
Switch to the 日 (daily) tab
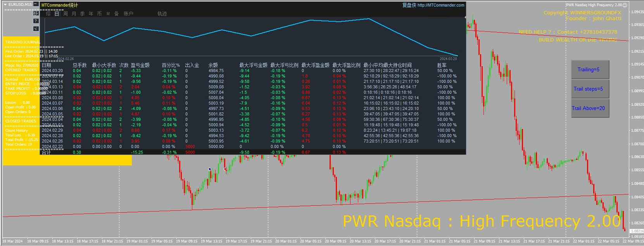[57, 14]
